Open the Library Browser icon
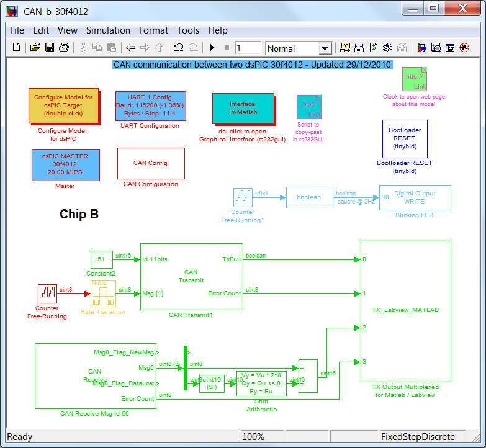 point(421,48)
